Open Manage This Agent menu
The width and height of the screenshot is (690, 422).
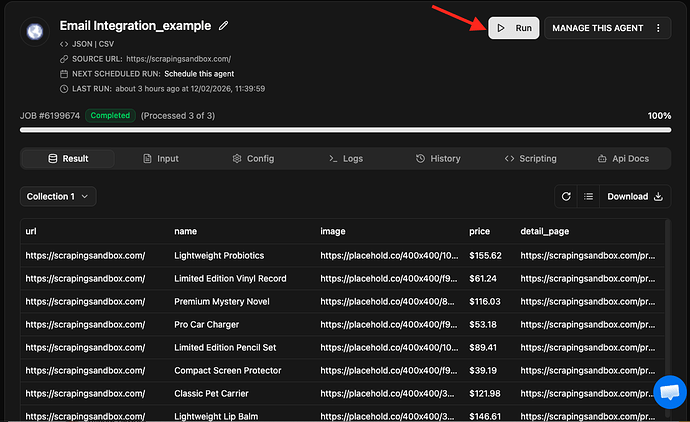607,28
